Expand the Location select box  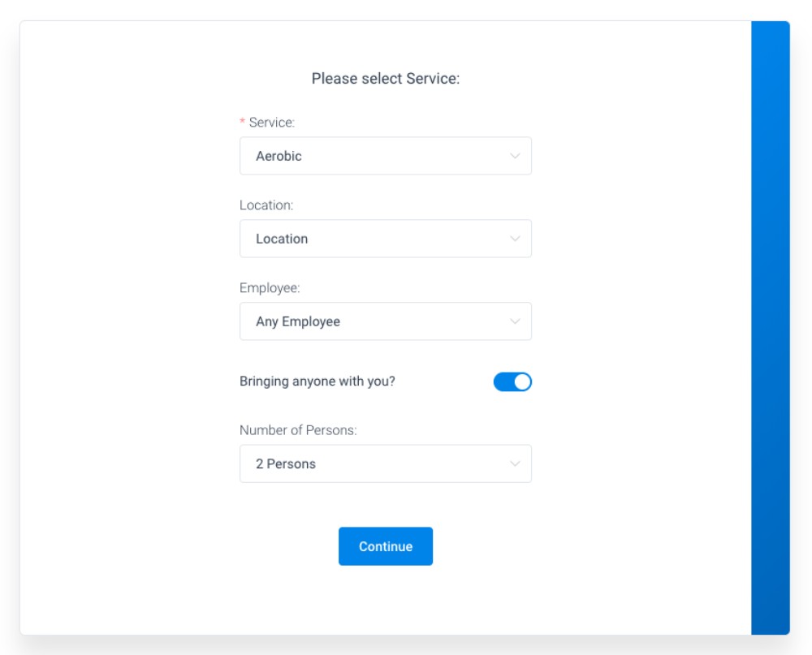coord(385,239)
